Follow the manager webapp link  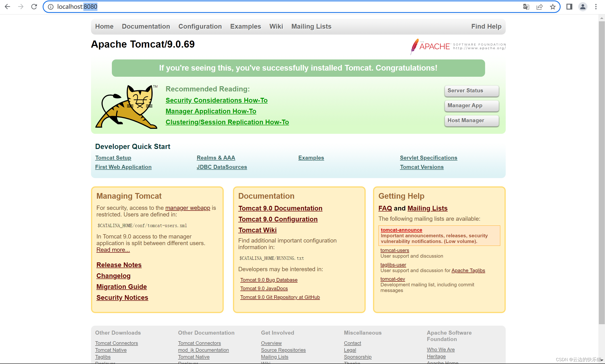pyautogui.click(x=187, y=208)
